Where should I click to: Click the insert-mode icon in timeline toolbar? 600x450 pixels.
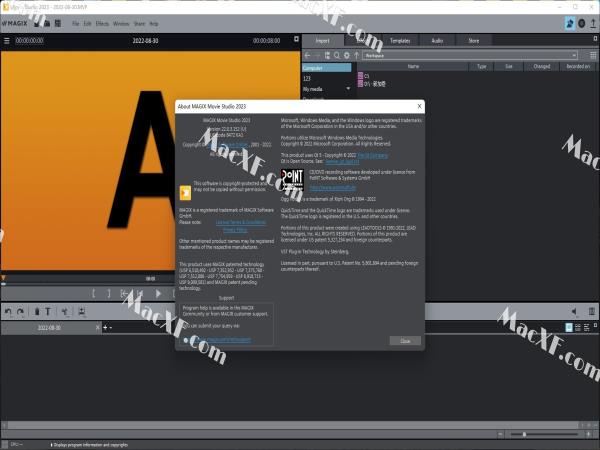(x=82, y=312)
